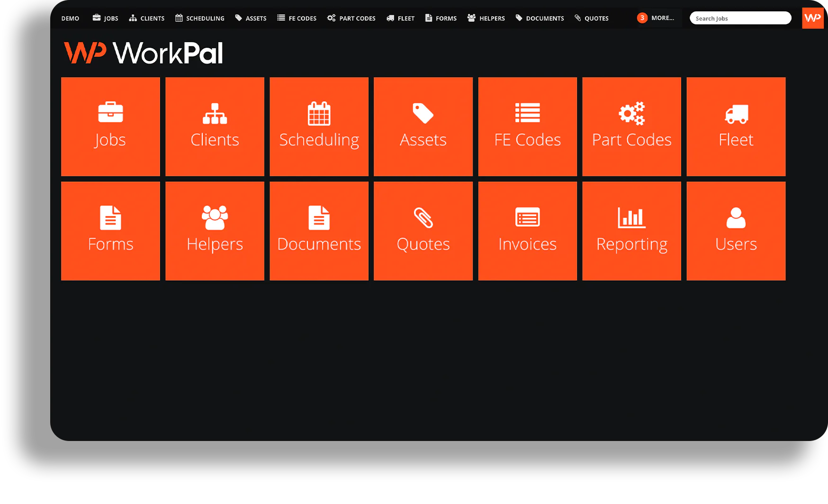828x504 pixels.
Task: Click inside the Search Jobs field
Action: [x=740, y=18]
